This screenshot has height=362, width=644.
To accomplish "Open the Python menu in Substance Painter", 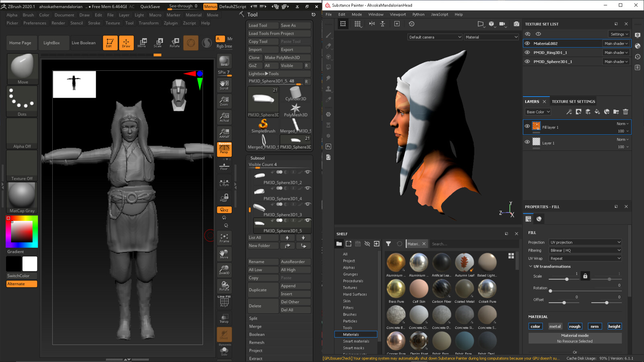I will click(x=418, y=14).
